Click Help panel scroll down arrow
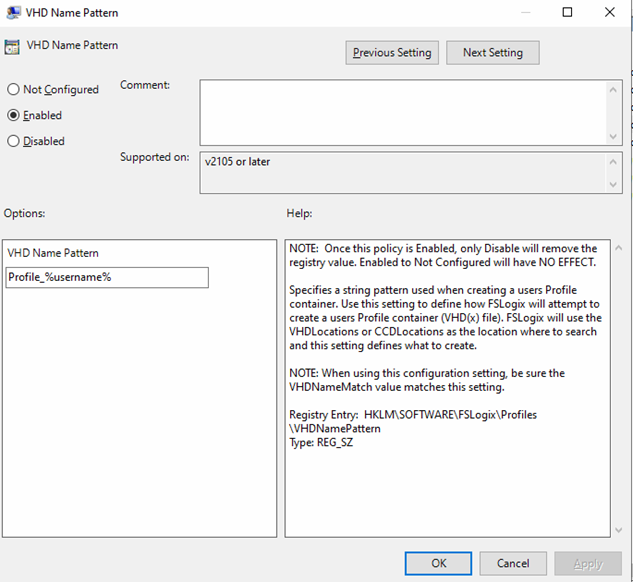The height and width of the screenshot is (582, 633). pyautogui.click(x=617, y=529)
